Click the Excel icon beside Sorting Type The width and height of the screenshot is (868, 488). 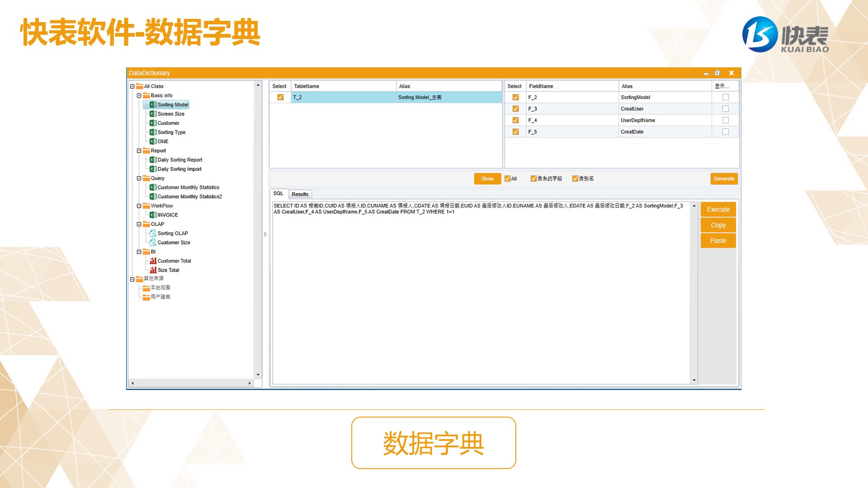(x=153, y=132)
